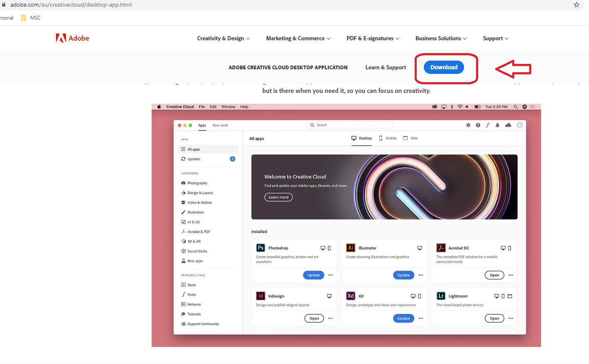The width and height of the screenshot is (589, 364).
Task: Click the cloud sync status icon
Action: pyautogui.click(x=508, y=125)
